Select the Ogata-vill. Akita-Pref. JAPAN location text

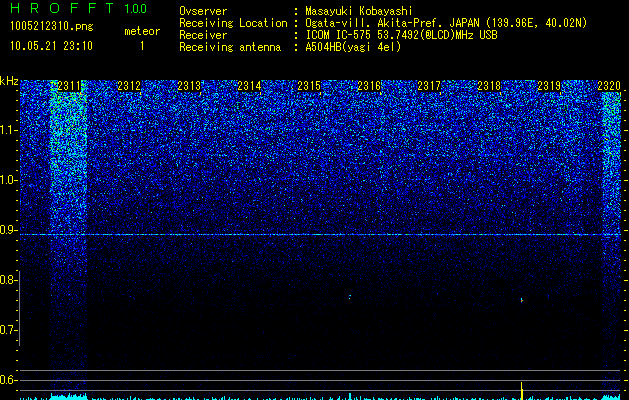point(446,23)
